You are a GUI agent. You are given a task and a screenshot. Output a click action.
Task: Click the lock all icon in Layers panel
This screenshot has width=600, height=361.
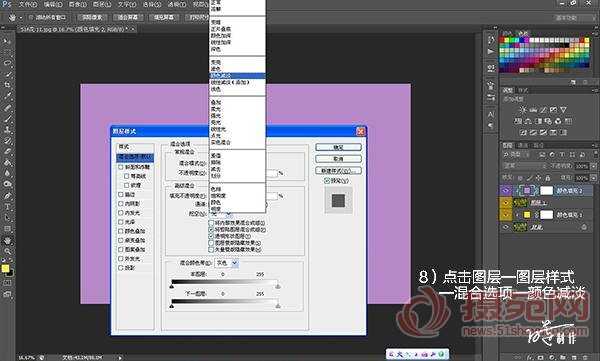(x=548, y=178)
